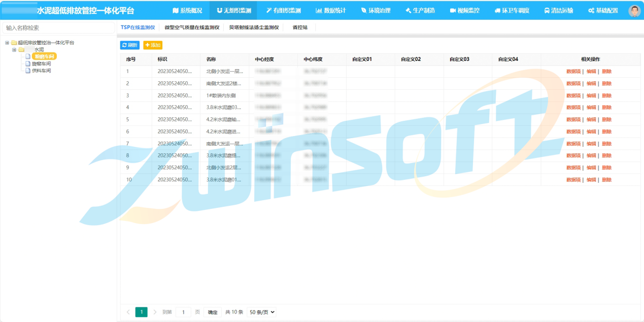The image size is (644, 322).
Task: Open 基础配置 gears-icon menu
Action: 603,10
